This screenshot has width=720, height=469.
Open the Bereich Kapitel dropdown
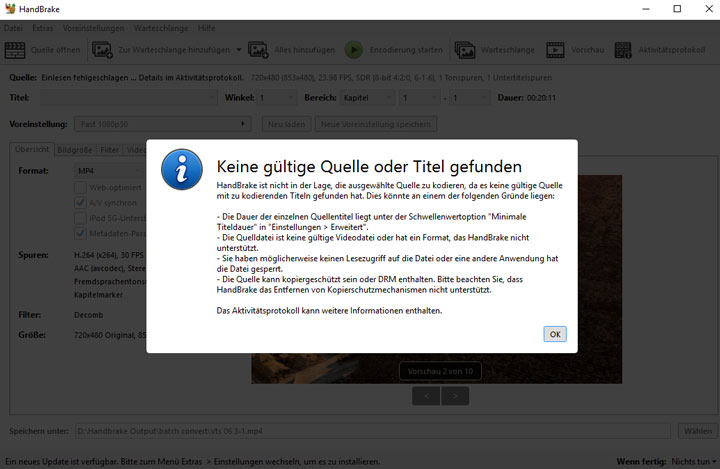367,97
